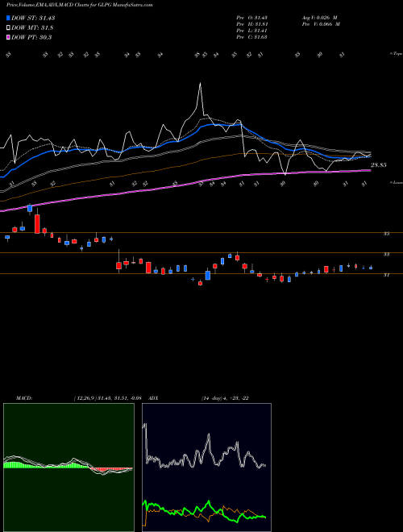The image size is (403, 532).
Task: Click the magenta DOW PT legend swatch
Action: point(8,37)
